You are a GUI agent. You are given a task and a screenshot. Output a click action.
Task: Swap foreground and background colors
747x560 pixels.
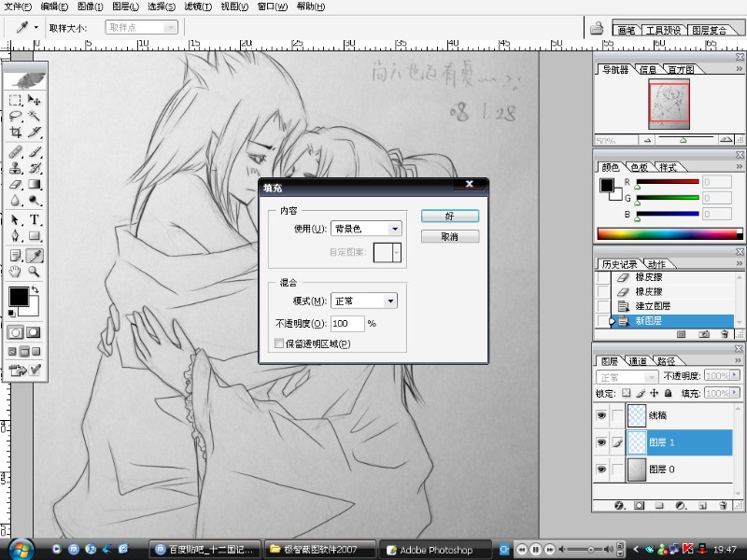[x=35, y=289]
